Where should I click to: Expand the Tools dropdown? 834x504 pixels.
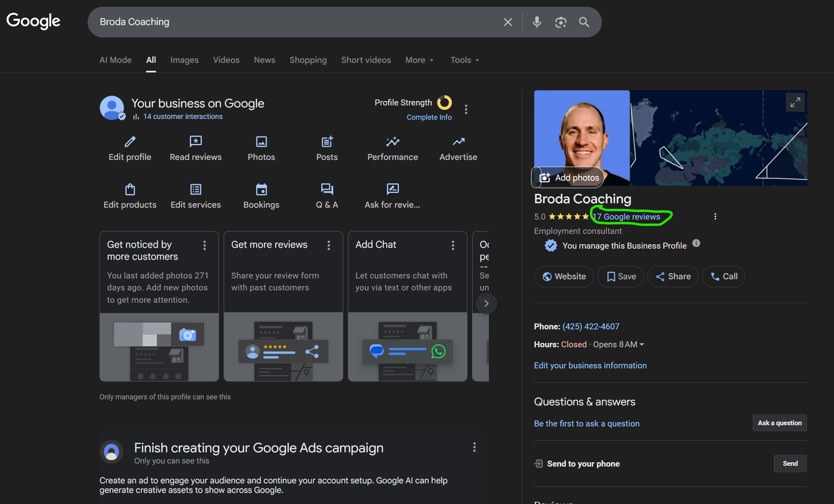click(x=465, y=60)
